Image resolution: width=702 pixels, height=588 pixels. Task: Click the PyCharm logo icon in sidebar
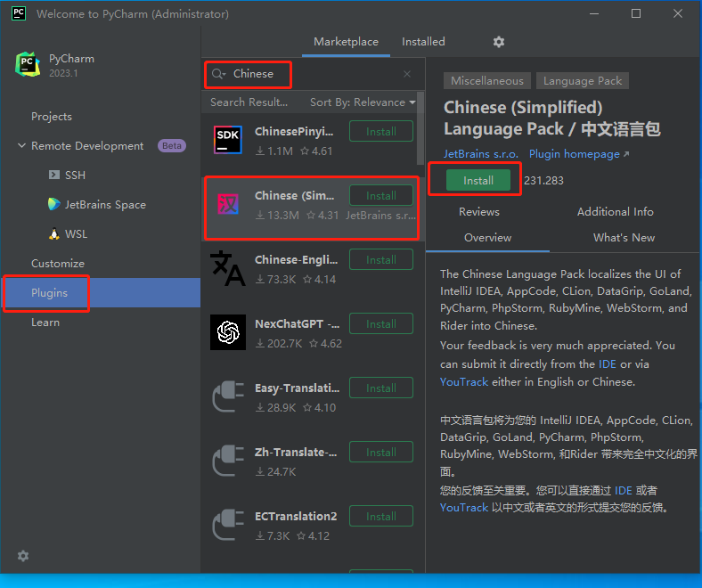pyautogui.click(x=28, y=64)
